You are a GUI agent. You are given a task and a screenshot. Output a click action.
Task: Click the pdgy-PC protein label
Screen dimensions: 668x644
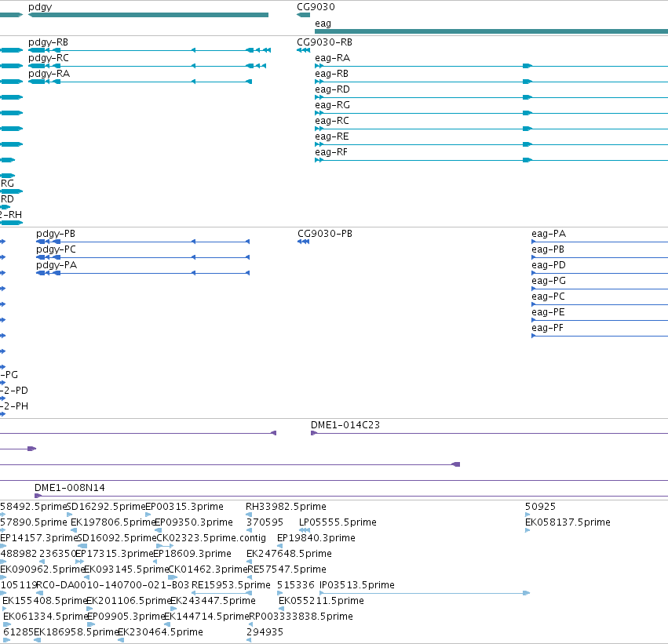[x=56, y=249]
